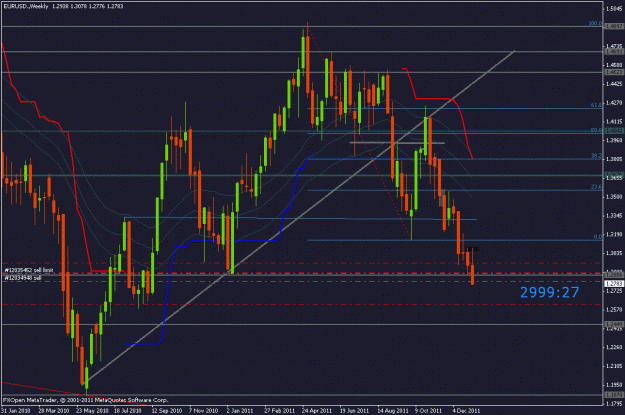Click the 1.4270 price axis label
625x415 pixels.
[614, 102]
